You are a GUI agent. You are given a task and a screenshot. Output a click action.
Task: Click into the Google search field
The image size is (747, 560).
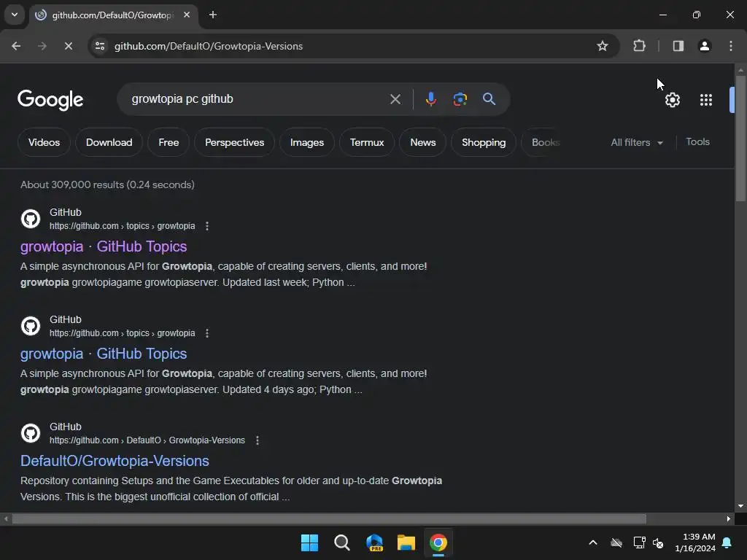pyautogui.click(x=258, y=99)
